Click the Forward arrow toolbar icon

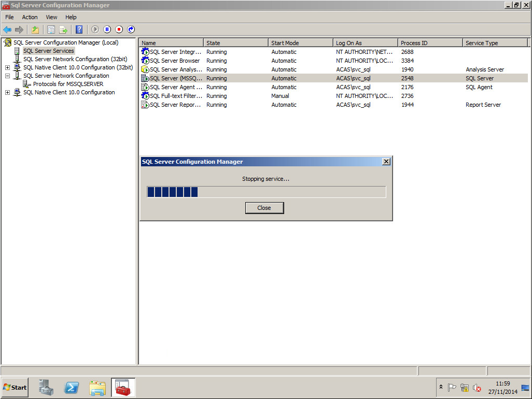(19, 30)
